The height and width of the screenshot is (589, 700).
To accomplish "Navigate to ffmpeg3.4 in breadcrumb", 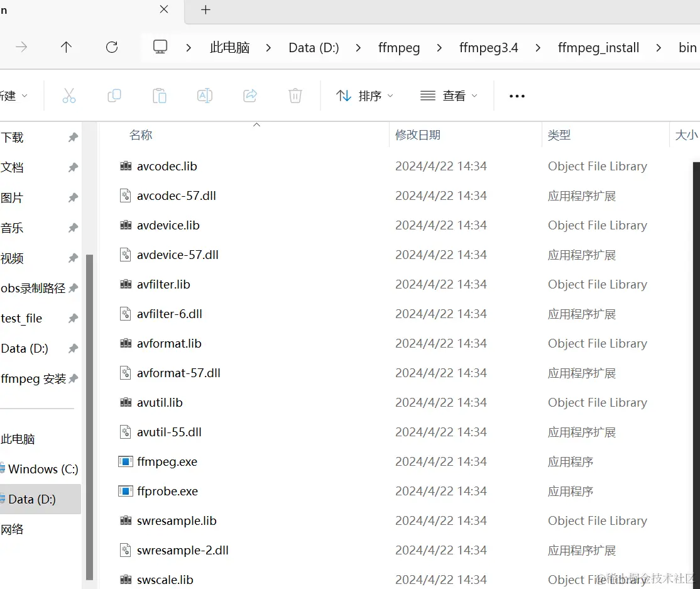I will (x=489, y=47).
